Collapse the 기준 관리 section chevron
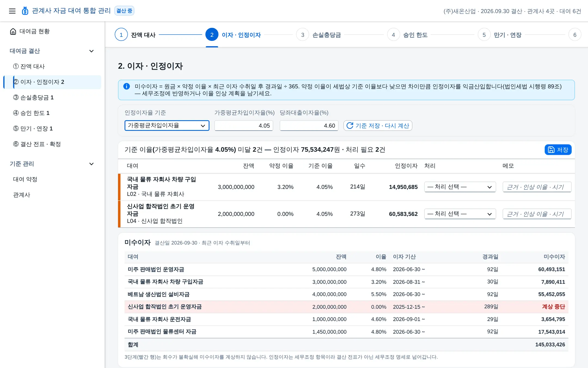 pos(91,164)
